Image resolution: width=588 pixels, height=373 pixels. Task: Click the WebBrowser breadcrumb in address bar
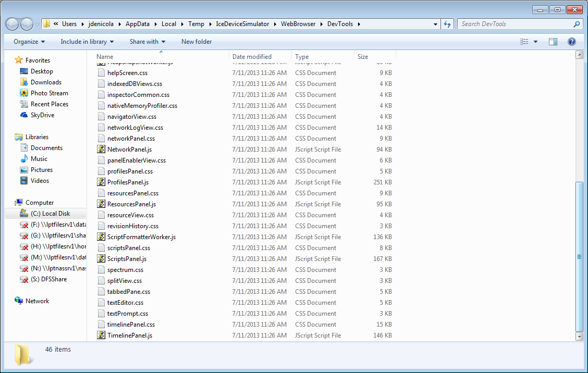[x=298, y=24]
